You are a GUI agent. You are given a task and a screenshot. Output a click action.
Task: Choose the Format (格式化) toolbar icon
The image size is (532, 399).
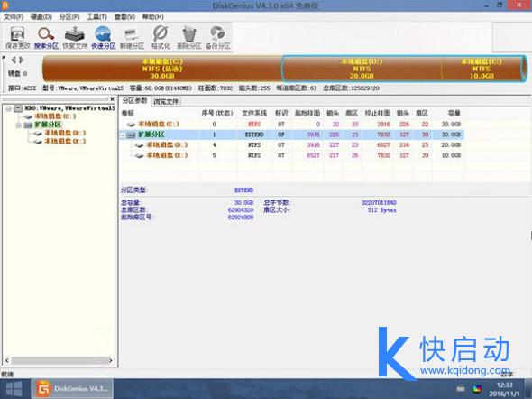click(161, 38)
